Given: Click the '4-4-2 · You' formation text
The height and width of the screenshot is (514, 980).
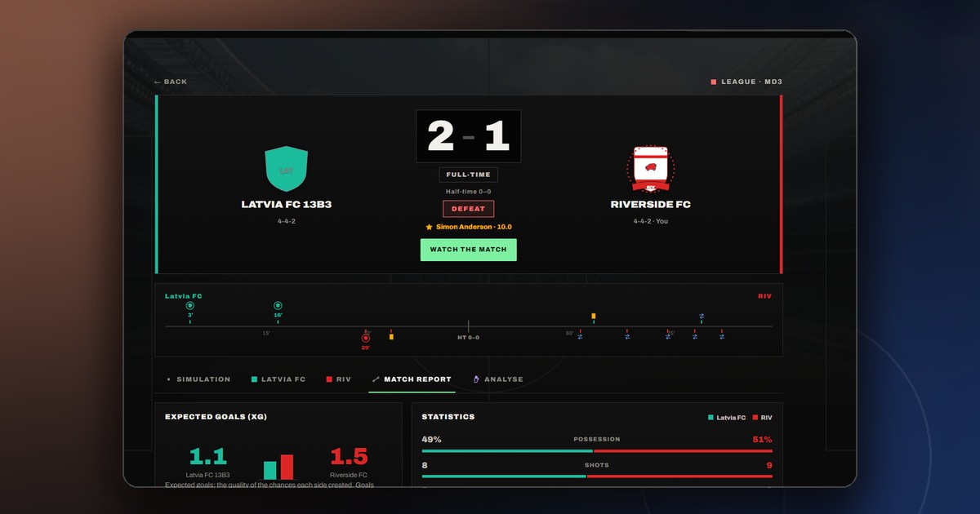Looking at the screenshot, I should (x=651, y=221).
